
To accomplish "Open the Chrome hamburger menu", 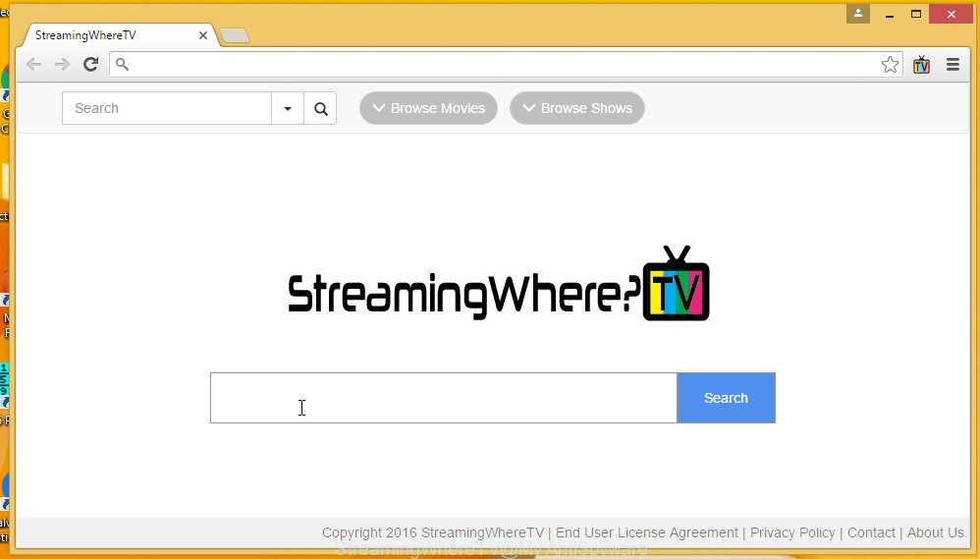I will [953, 65].
